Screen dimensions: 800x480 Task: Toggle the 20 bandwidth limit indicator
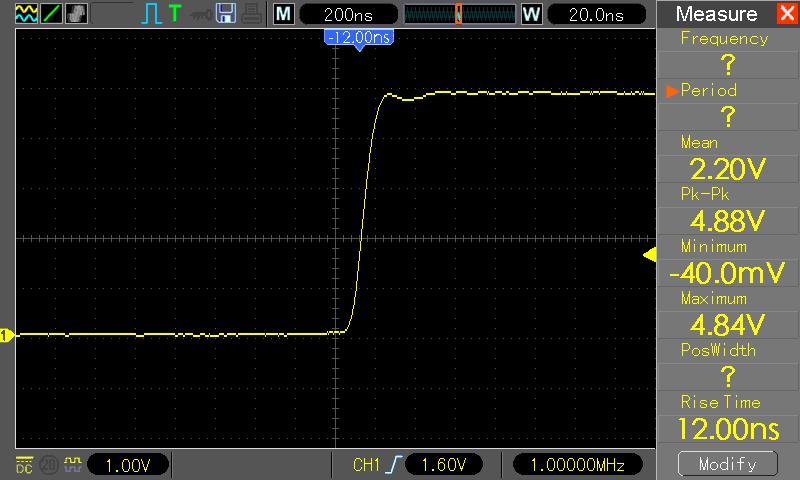pos(46,464)
